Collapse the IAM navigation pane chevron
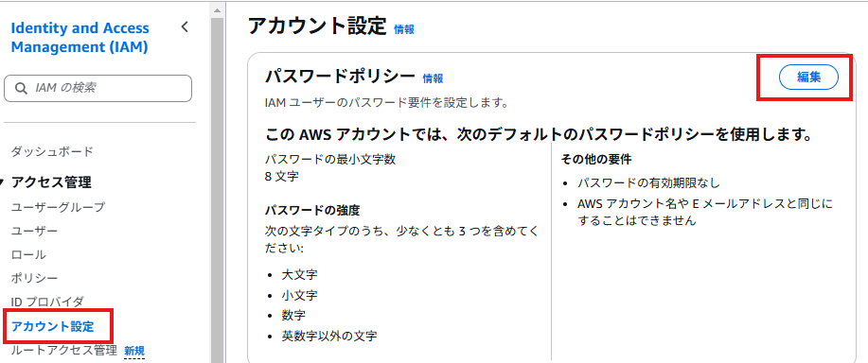This screenshot has height=363, width=868. (x=185, y=27)
